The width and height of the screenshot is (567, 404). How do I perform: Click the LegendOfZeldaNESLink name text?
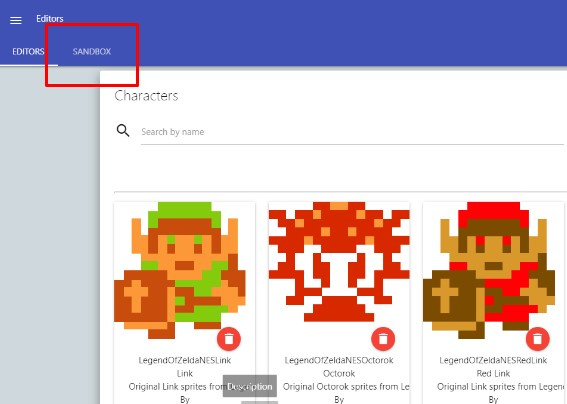point(184,360)
